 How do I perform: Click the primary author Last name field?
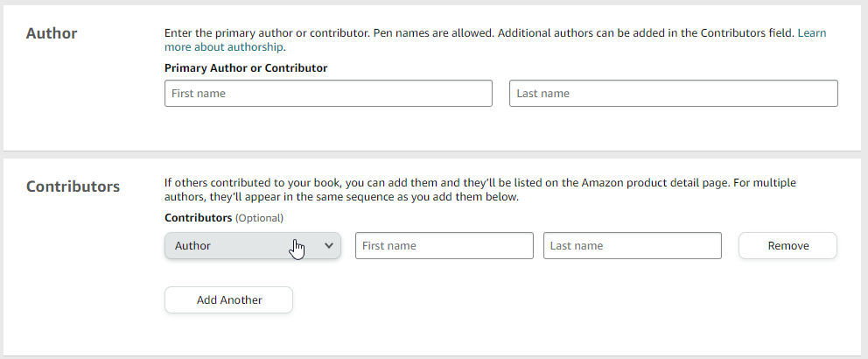pyautogui.click(x=673, y=94)
